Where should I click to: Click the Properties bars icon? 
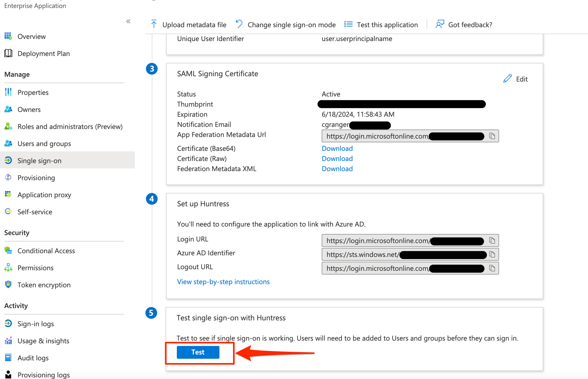[8, 92]
